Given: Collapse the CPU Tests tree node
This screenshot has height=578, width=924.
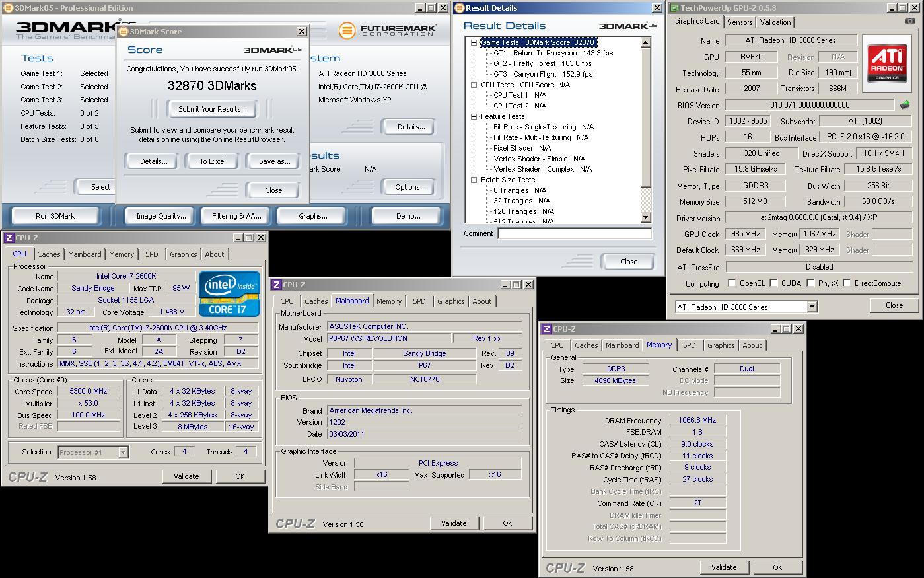Looking at the screenshot, I should (474, 85).
